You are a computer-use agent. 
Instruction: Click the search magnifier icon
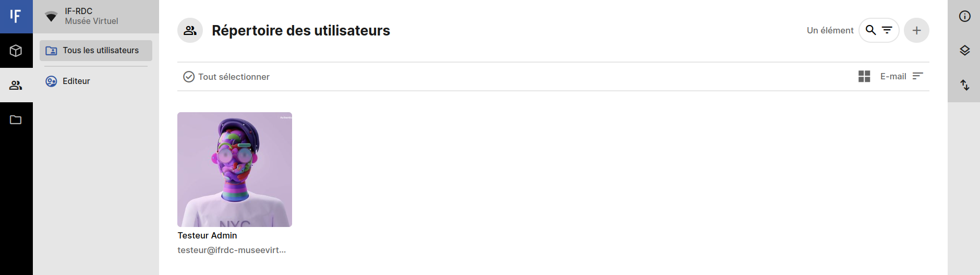click(870, 30)
